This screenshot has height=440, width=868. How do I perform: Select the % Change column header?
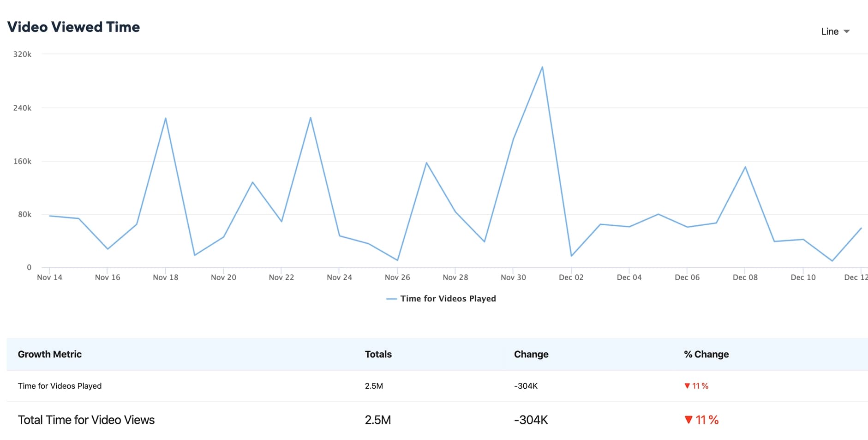point(706,354)
